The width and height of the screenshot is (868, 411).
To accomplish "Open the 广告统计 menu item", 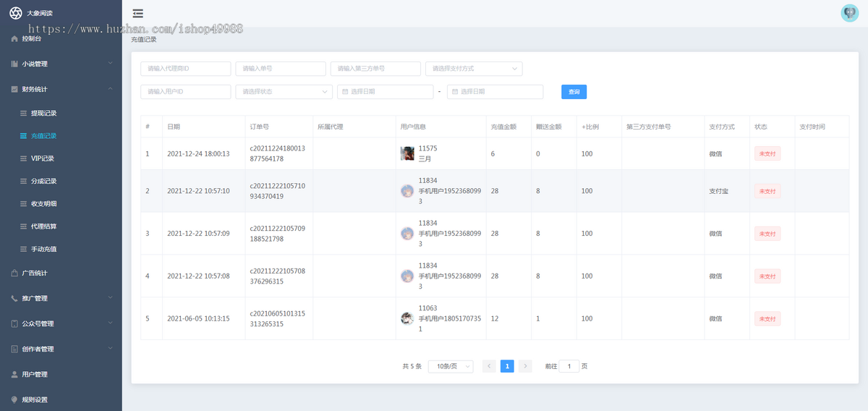I will pyautogui.click(x=61, y=274).
